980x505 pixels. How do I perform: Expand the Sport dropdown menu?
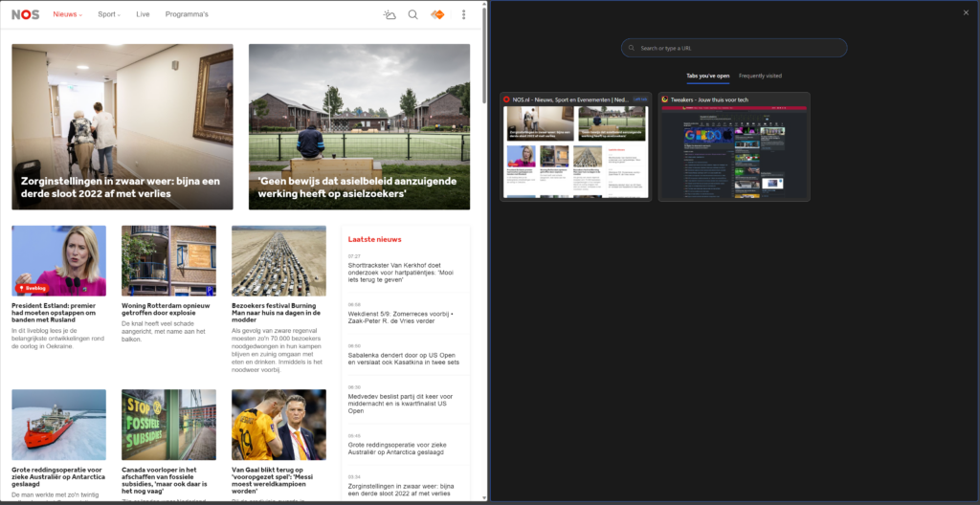point(109,14)
